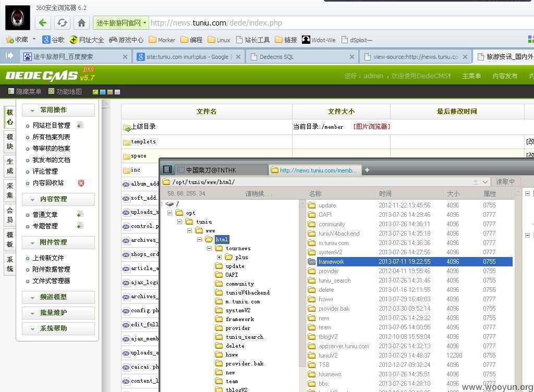Image resolution: width=534 pixels, height=392 pixels.
Task: Open 所有档案列表 link
Action: [x=51, y=137]
